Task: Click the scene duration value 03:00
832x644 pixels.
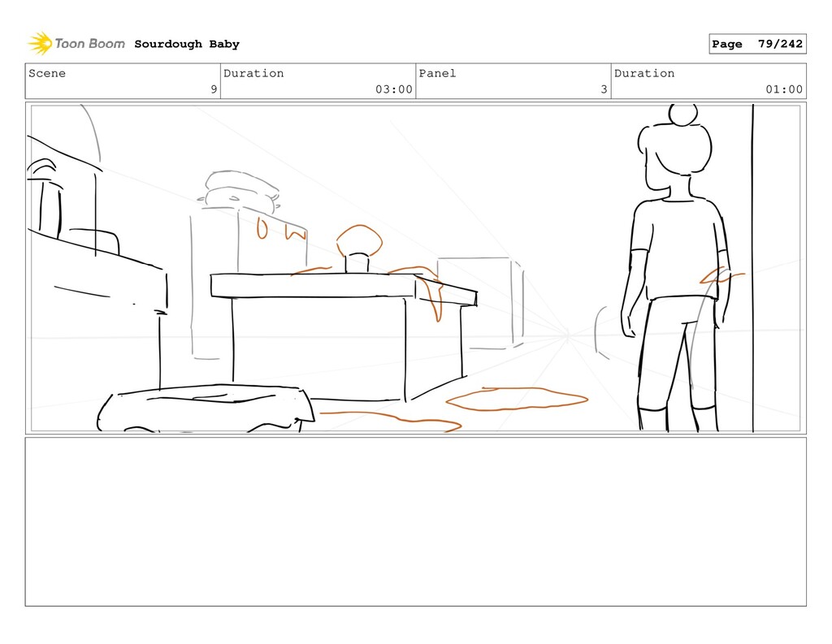Action: (x=394, y=89)
